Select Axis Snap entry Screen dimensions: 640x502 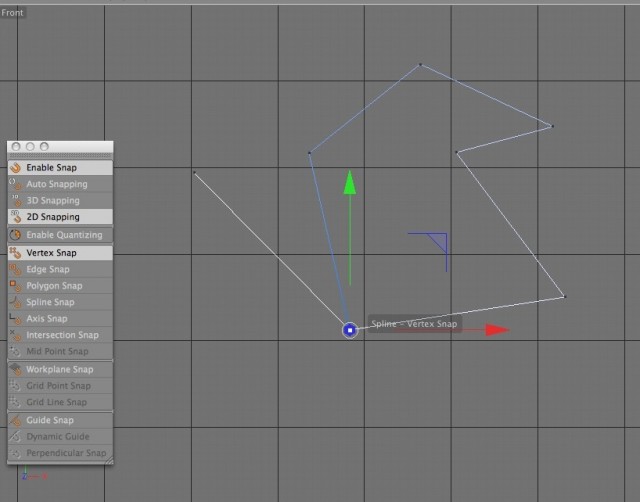point(60,318)
